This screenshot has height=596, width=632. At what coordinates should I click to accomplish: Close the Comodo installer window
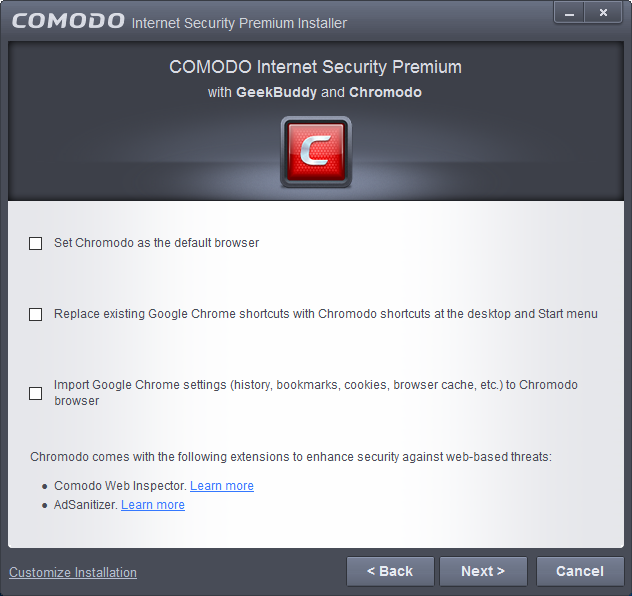[603, 13]
